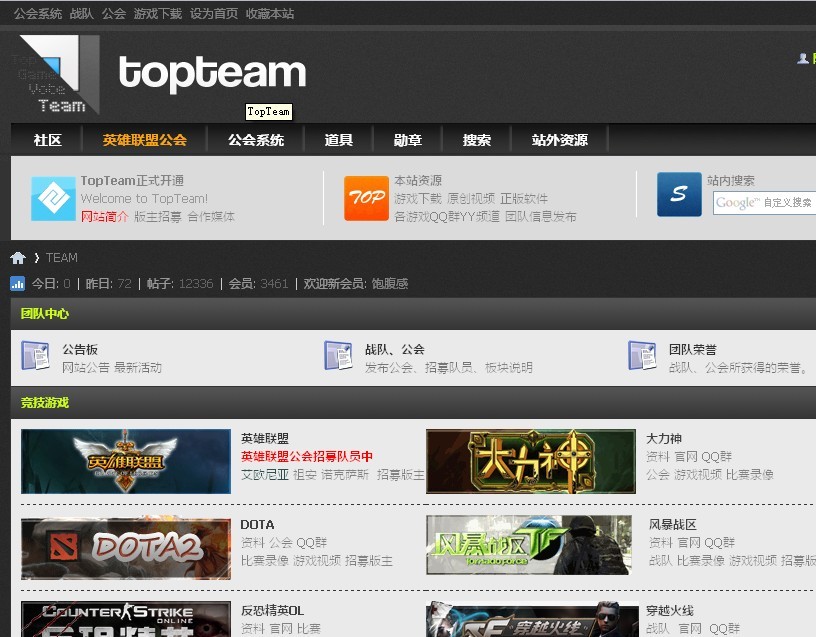Open 各游戏QQ群YY频道 link
816x637 pixels.
coord(447,216)
